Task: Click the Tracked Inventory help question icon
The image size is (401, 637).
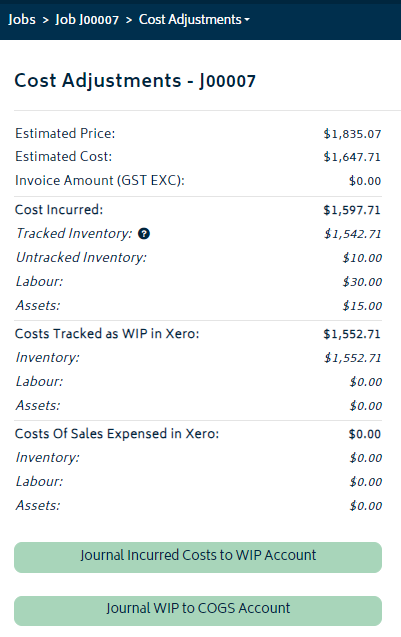Action: click(144, 234)
